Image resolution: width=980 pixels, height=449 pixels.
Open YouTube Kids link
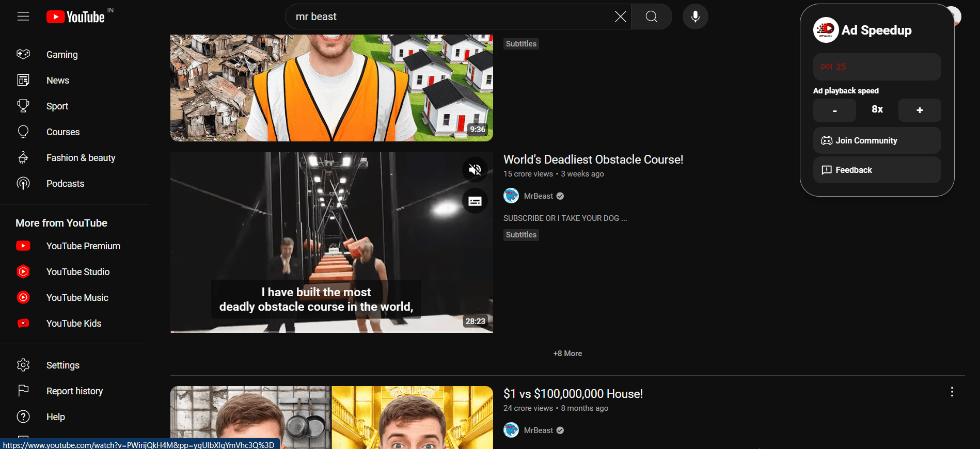coord(74,323)
